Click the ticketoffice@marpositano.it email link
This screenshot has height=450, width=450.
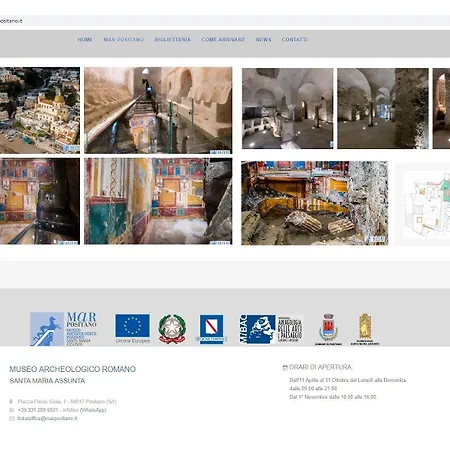[47, 418]
